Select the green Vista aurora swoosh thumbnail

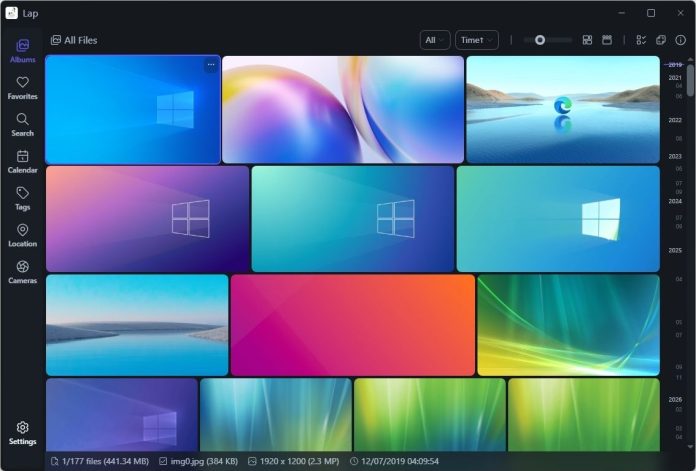coord(569,325)
